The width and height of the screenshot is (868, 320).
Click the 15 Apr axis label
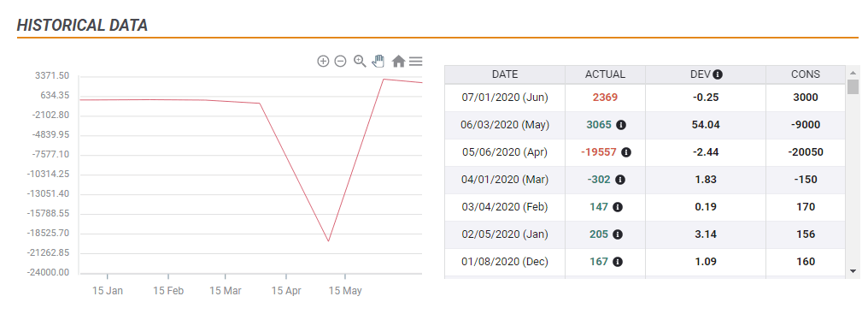tap(285, 291)
